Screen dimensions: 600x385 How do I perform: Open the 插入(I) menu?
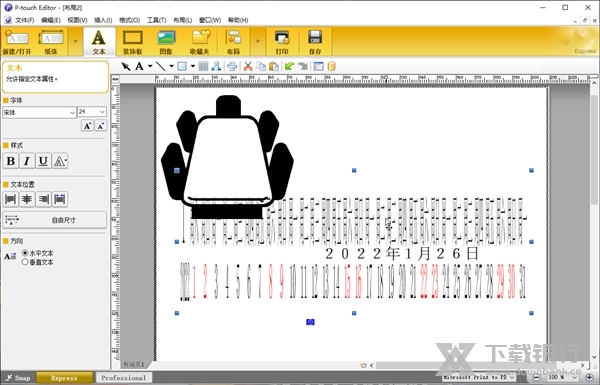[103, 20]
